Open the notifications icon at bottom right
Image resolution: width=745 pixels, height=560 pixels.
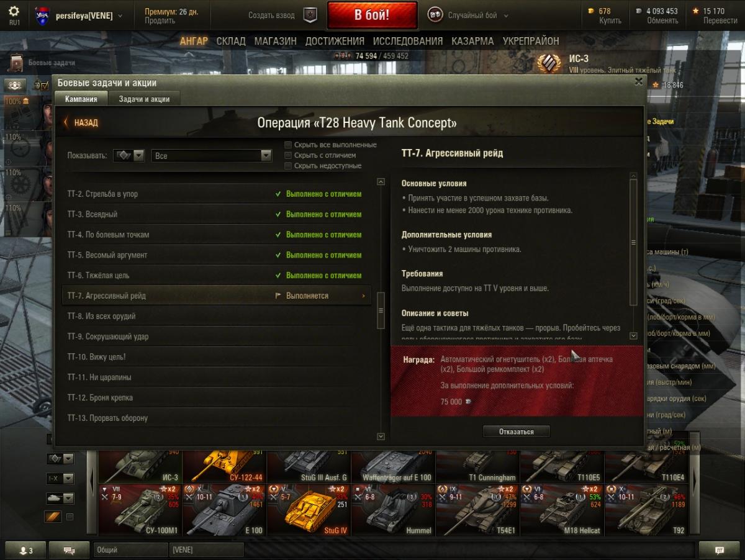(x=720, y=550)
